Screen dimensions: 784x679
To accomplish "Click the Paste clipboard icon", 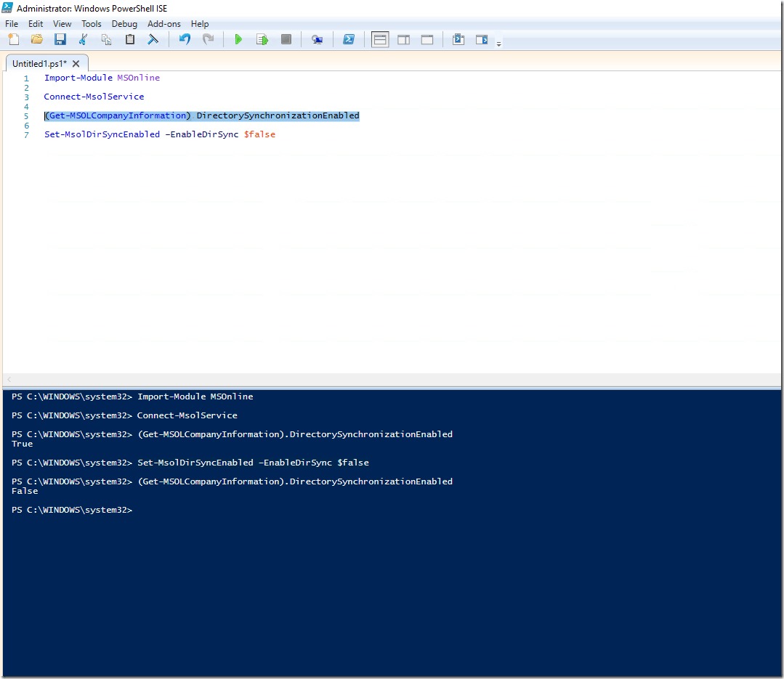I will (129, 39).
